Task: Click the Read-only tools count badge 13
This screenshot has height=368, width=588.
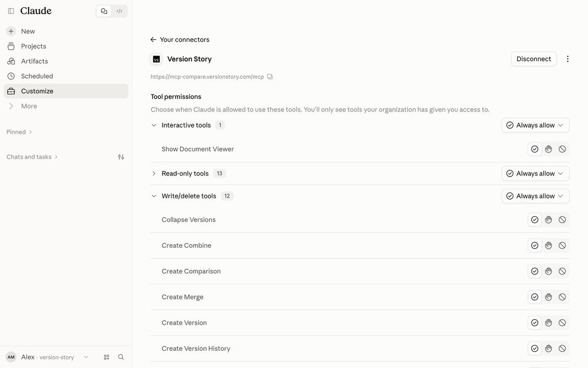Action: (x=219, y=174)
